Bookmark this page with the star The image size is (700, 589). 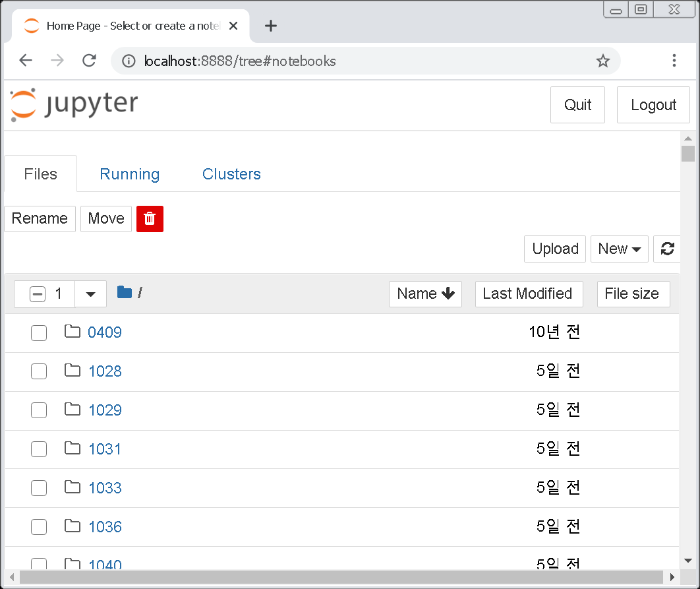(x=602, y=61)
